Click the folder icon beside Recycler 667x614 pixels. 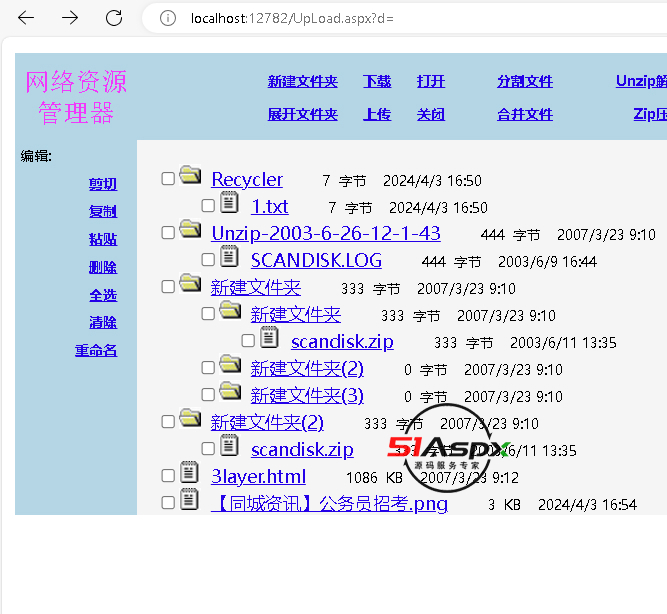tap(190, 177)
